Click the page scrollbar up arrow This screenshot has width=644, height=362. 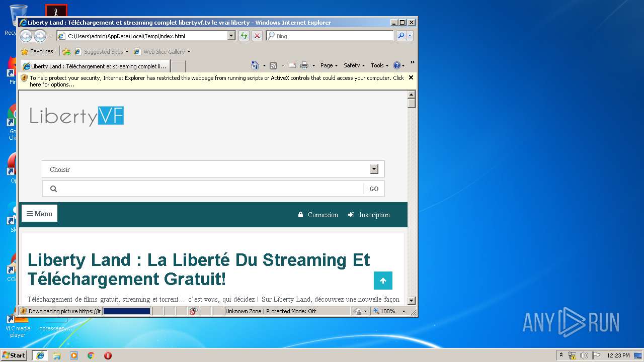pyautogui.click(x=412, y=95)
